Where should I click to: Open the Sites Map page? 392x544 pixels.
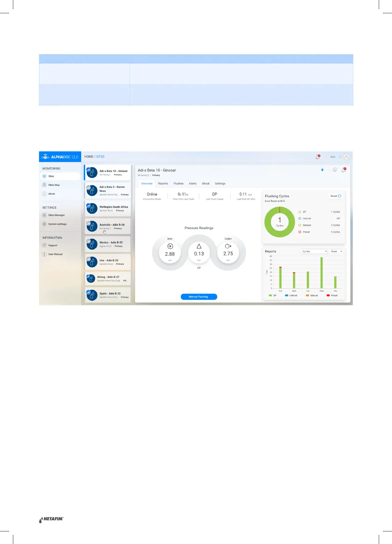tap(54, 185)
